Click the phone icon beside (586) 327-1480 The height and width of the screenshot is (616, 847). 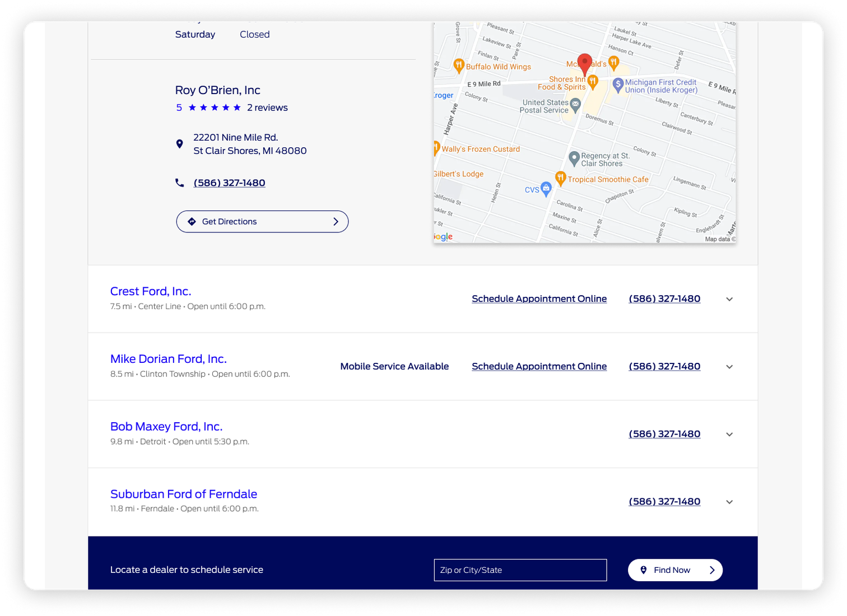(x=179, y=183)
